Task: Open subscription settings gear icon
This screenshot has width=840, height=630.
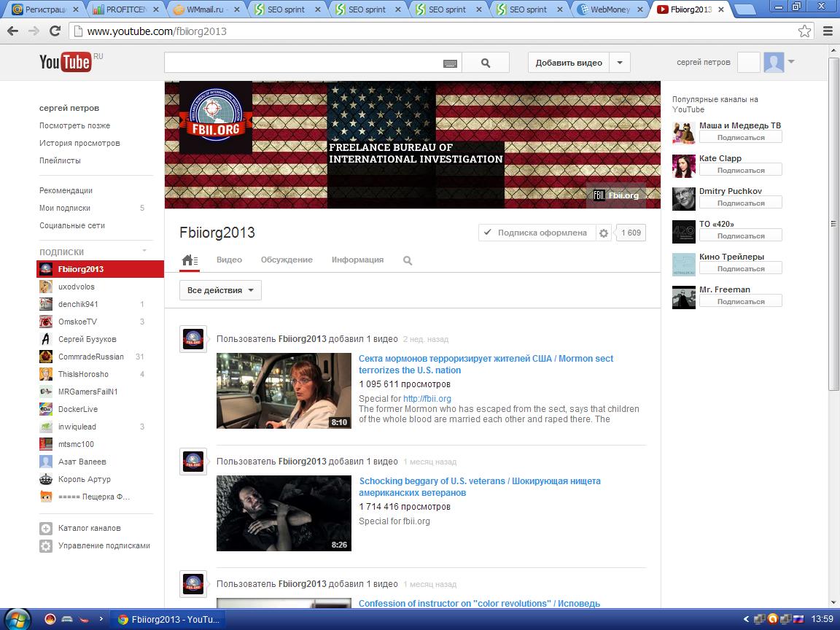Action: [x=604, y=233]
